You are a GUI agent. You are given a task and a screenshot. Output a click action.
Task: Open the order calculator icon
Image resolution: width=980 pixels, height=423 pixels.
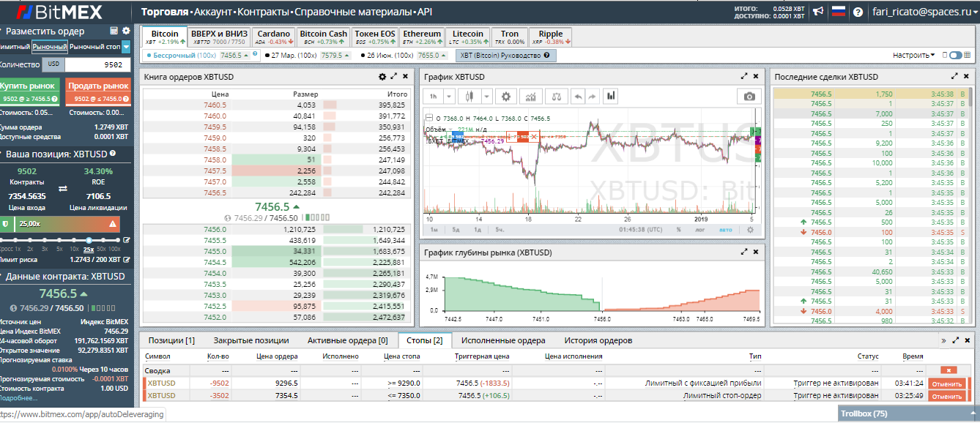[x=114, y=31]
